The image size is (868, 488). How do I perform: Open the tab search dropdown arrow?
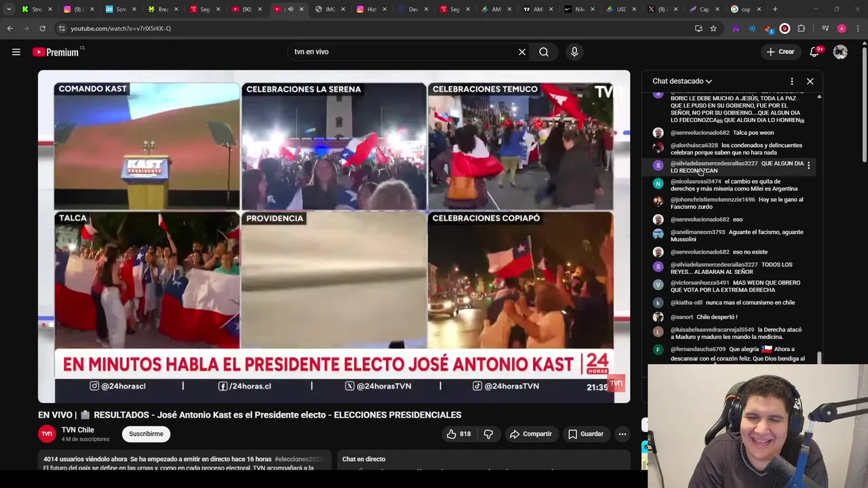[9, 9]
